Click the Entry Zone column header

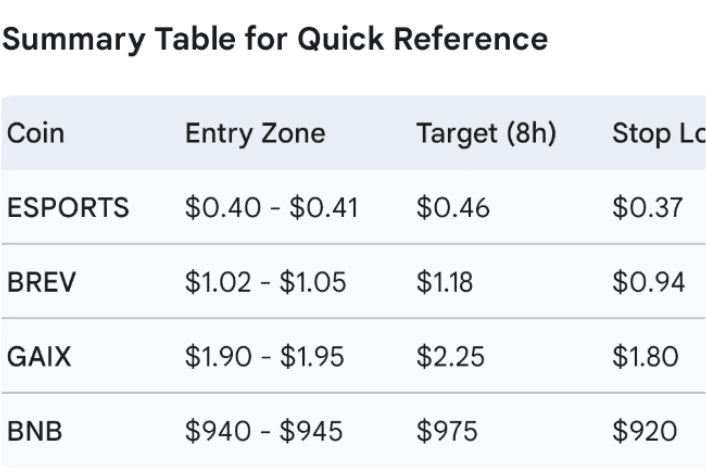coord(255,134)
